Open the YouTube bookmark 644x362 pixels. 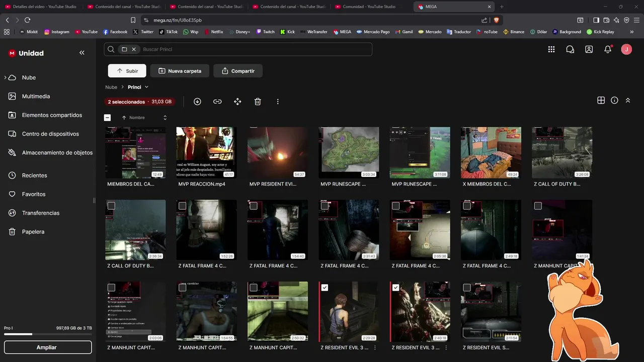[87, 32]
